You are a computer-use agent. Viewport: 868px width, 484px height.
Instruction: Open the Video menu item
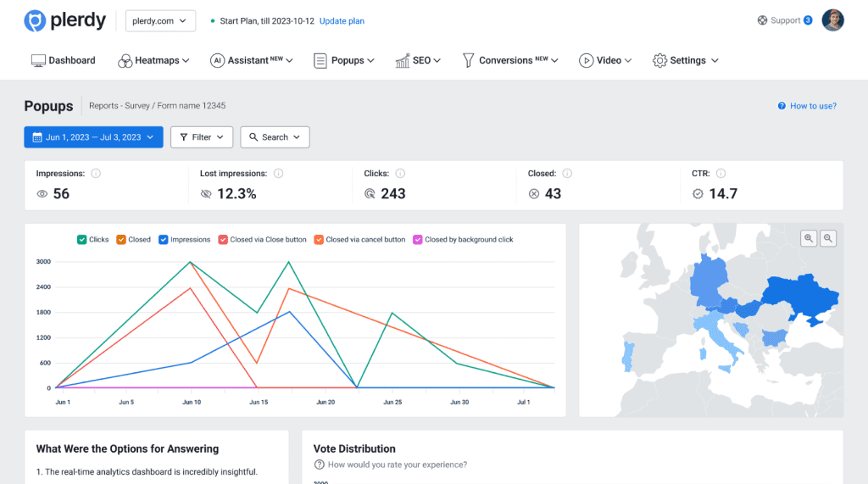click(x=605, y=60)
